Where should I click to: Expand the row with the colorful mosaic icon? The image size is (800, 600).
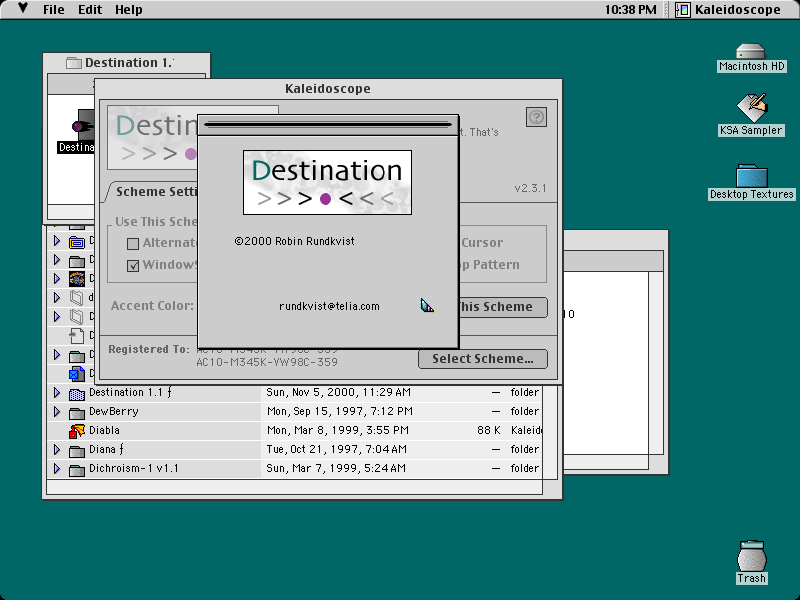click(x=57, y=278)
